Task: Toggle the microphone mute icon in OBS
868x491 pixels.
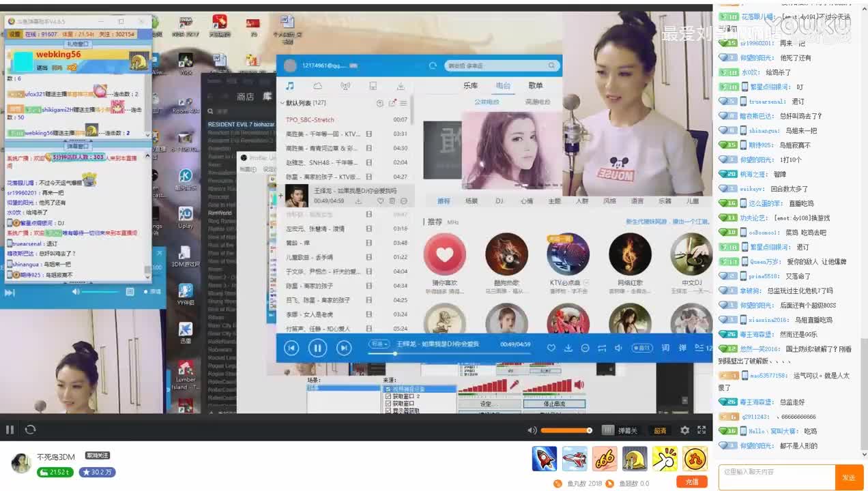Action: point(515,385)
